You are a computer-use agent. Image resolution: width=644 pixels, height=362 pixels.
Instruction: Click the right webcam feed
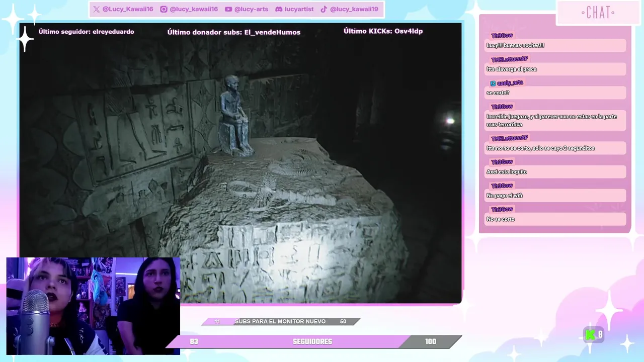pyautogui.click(x=148, y=306)
